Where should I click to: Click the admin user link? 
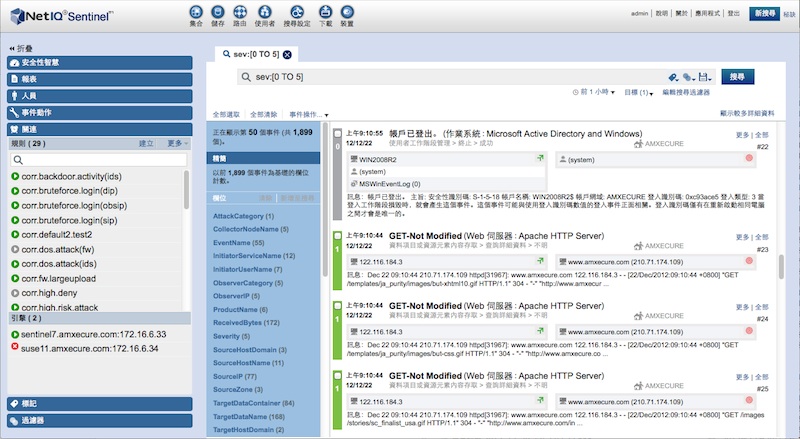639,13
